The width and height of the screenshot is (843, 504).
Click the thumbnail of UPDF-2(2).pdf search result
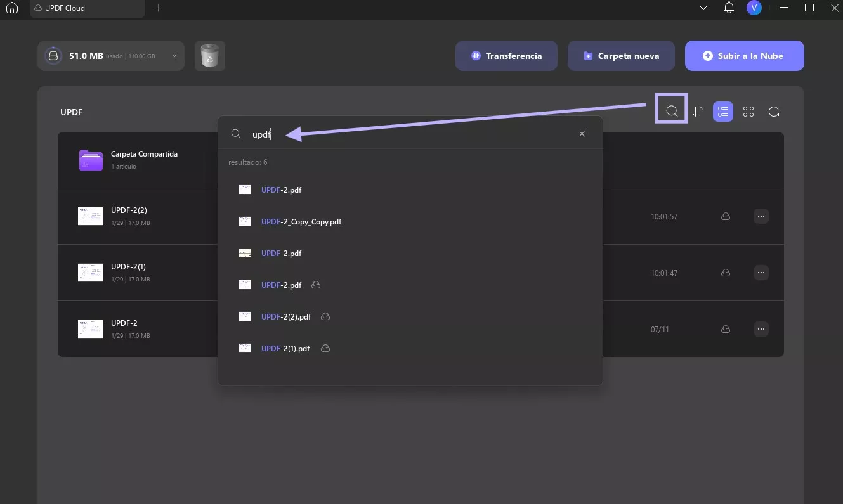click(245, 316)
